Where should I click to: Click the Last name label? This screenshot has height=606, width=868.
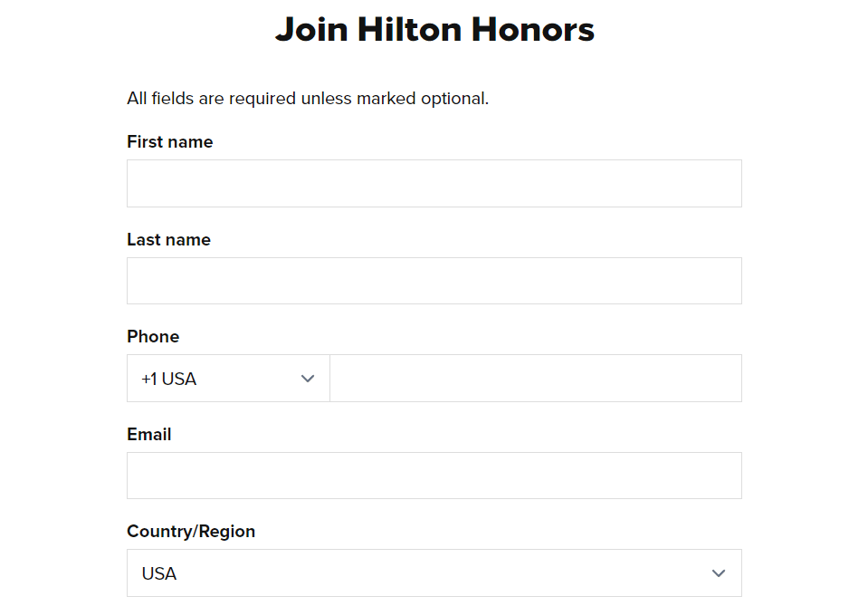(169, 239)
